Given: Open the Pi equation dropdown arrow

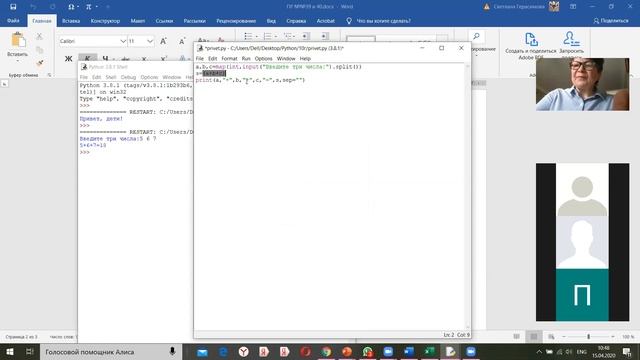Looking at the screenshot, I should (x=96, y=7).
